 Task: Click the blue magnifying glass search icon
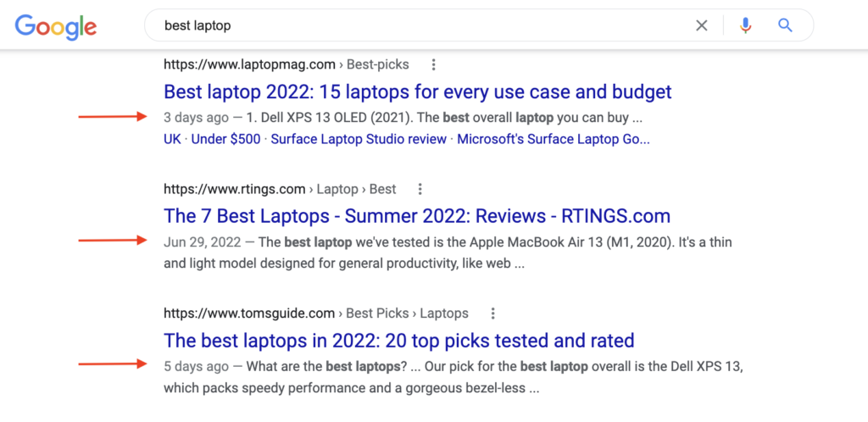tap(785, 25)
